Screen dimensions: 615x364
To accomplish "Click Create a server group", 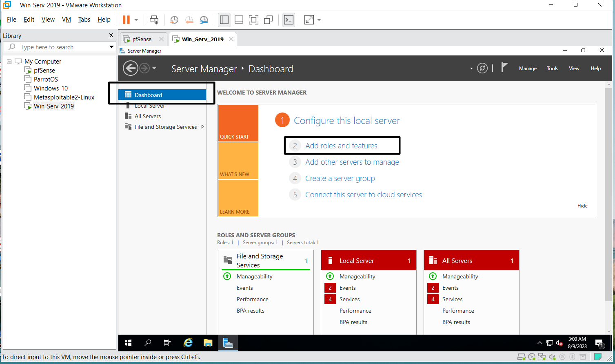I will (x=340, y=179).
